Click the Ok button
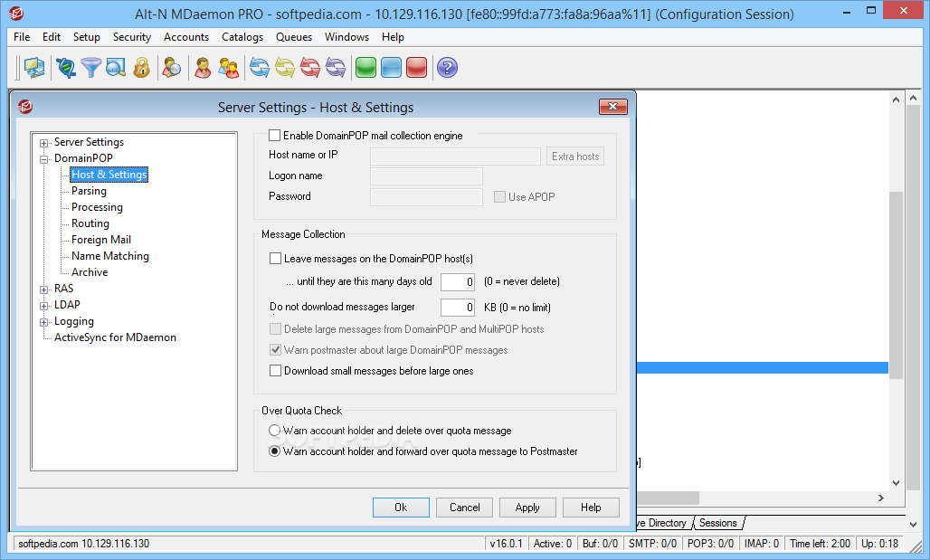The image size is (930, 560). point(401,508)
